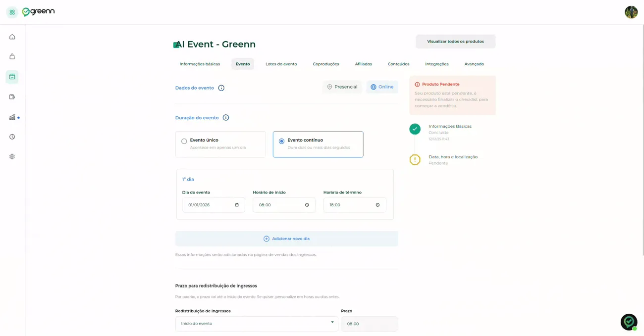644x336 pixels.
Task: Click the AI Event - Greenn title
Action: (215, 45)
